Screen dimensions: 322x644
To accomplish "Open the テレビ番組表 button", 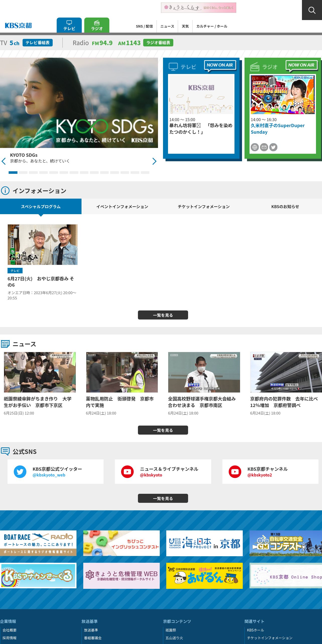I will tap(38, 43).
